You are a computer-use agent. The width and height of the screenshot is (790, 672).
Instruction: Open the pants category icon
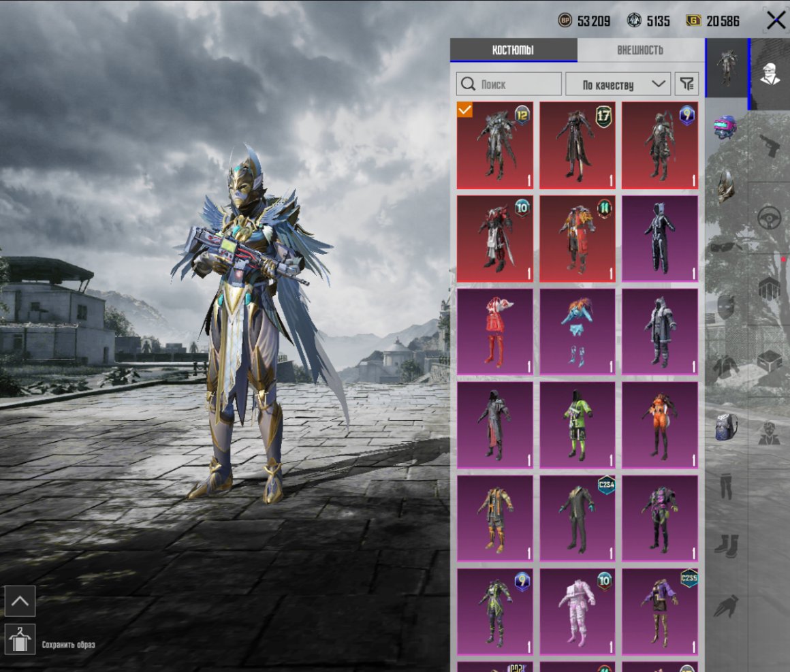pos(726,487)
